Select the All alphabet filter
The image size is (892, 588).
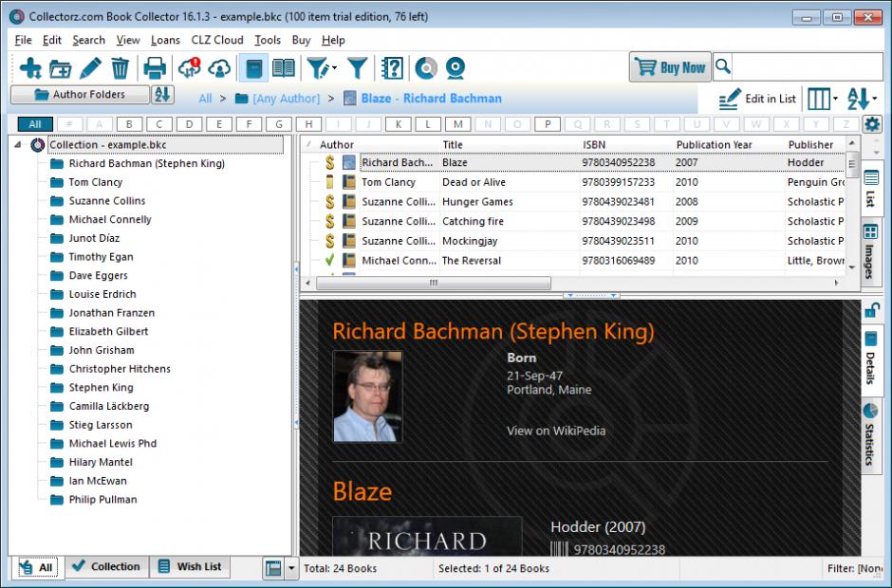(35, 124)
